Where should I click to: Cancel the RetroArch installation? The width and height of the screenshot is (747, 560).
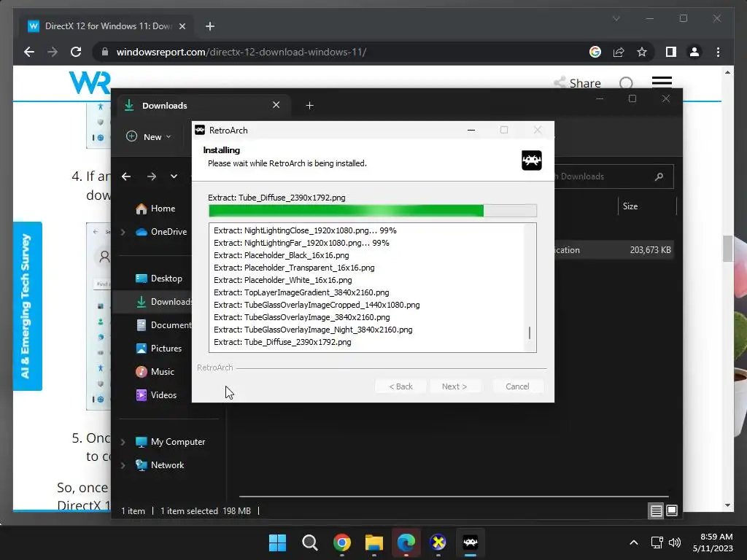[517, 386]
